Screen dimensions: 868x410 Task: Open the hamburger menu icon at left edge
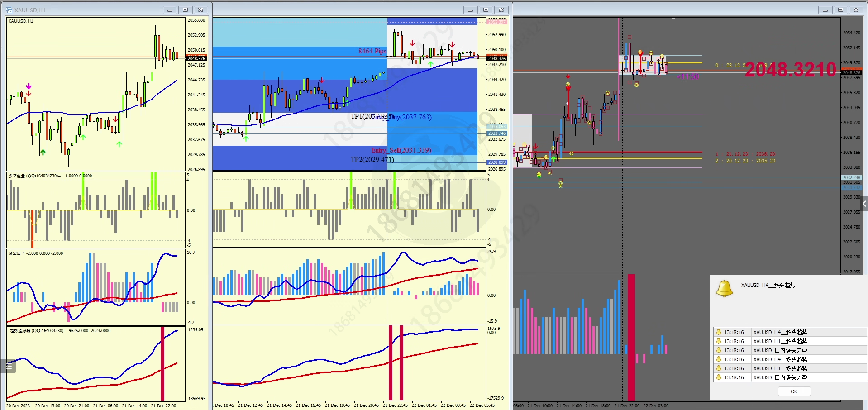(x=8, y=366)
